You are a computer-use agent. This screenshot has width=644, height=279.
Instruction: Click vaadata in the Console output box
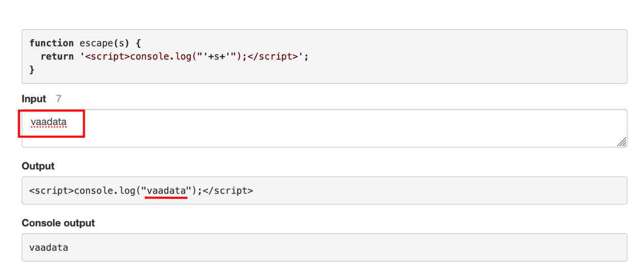49,248
